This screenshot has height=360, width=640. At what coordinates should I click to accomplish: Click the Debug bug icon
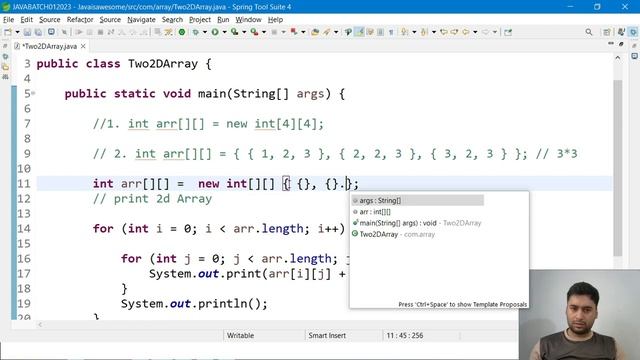196,32
